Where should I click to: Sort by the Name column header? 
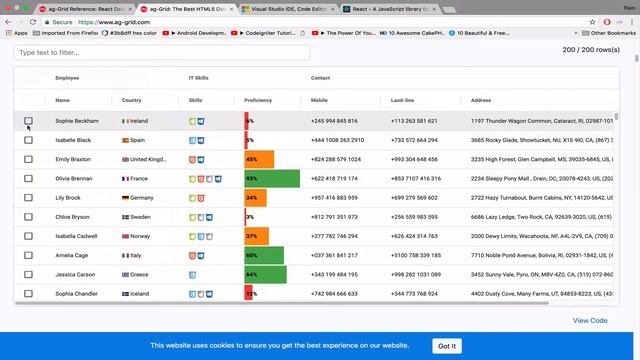coord(62,100)
